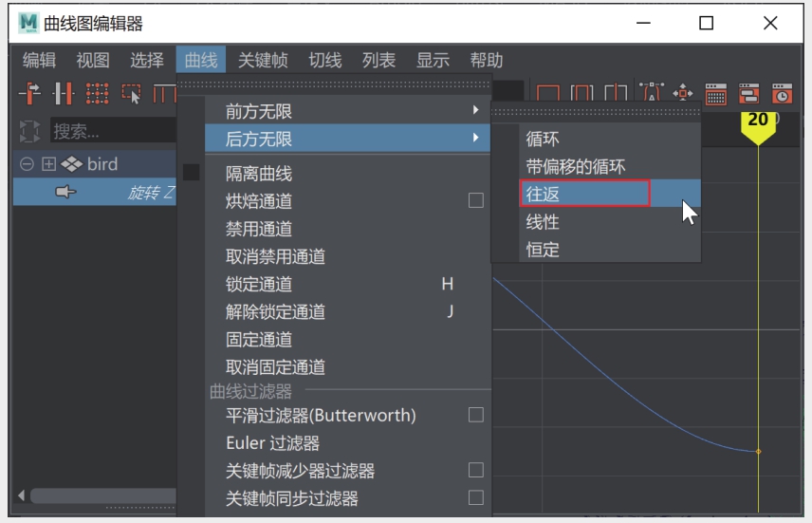
Task: Tear off the 曲线 menu via dotted strip
Action: tap(334, 84)
